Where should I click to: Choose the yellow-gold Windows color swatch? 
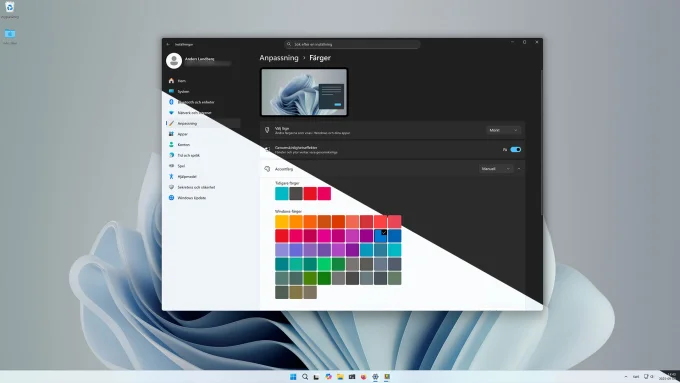(x=282, y=222)
